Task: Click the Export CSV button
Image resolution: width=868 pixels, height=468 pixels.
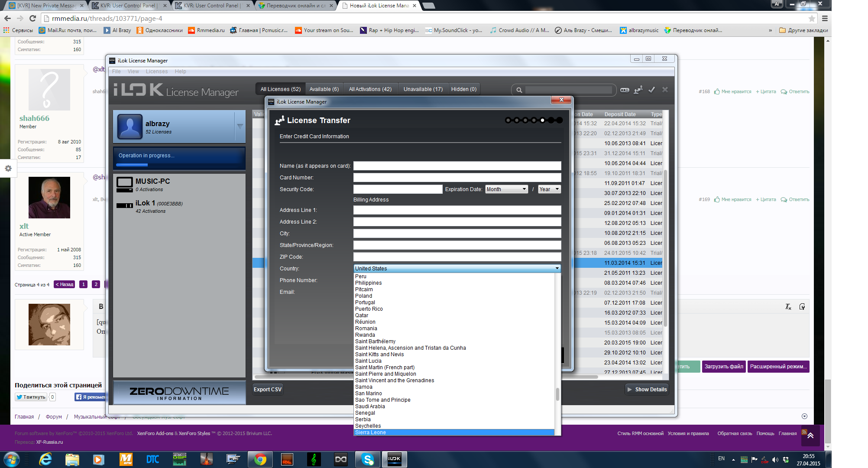Action: (268, 390)
